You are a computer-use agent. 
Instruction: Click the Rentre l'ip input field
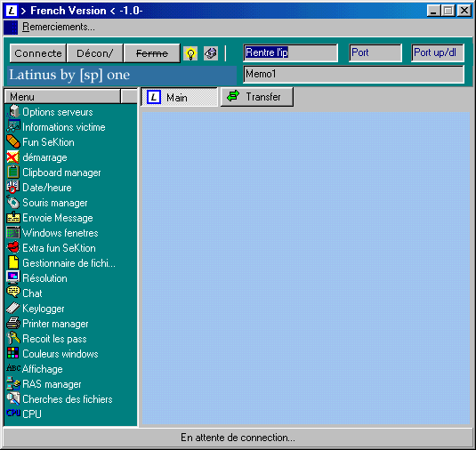coord(291,52)
